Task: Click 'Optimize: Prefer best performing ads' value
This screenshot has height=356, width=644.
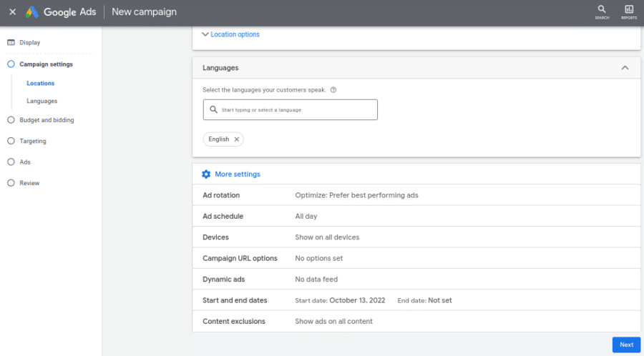Action: pos(356,195)
